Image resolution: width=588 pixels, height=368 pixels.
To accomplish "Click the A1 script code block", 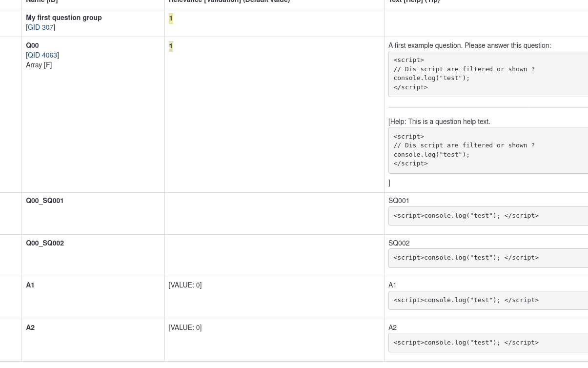I will tap(488, 300).
